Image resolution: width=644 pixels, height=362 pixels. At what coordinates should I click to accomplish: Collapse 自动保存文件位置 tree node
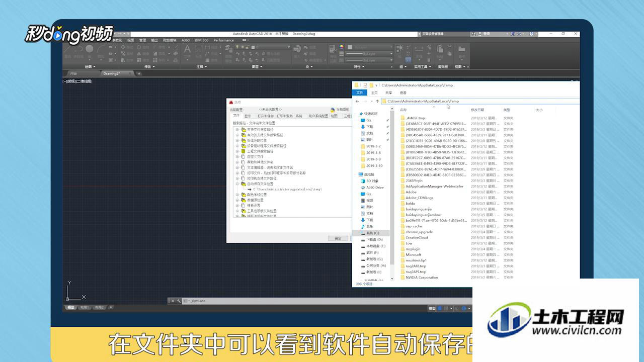[237, 184]
